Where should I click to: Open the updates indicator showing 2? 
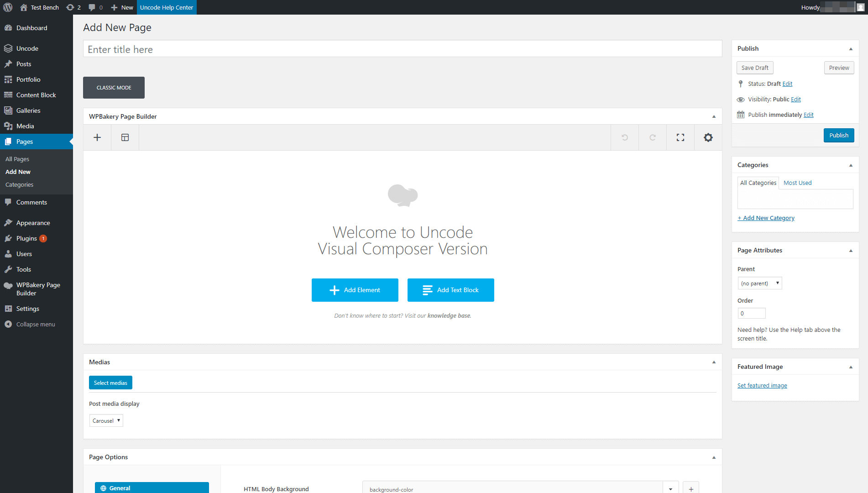click(73, 7)
